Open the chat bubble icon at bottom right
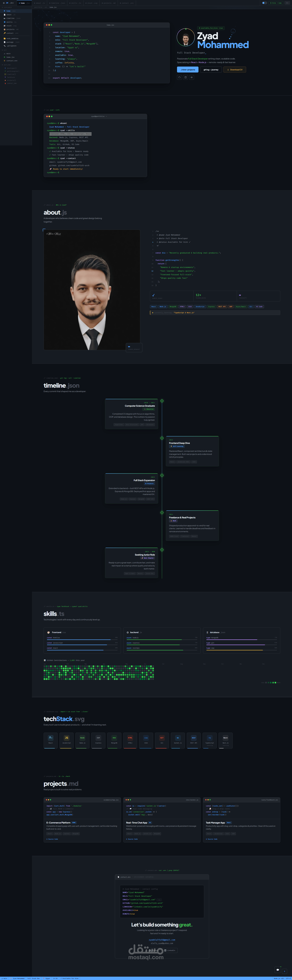This screenshot has height=980, width=292. 278,969
